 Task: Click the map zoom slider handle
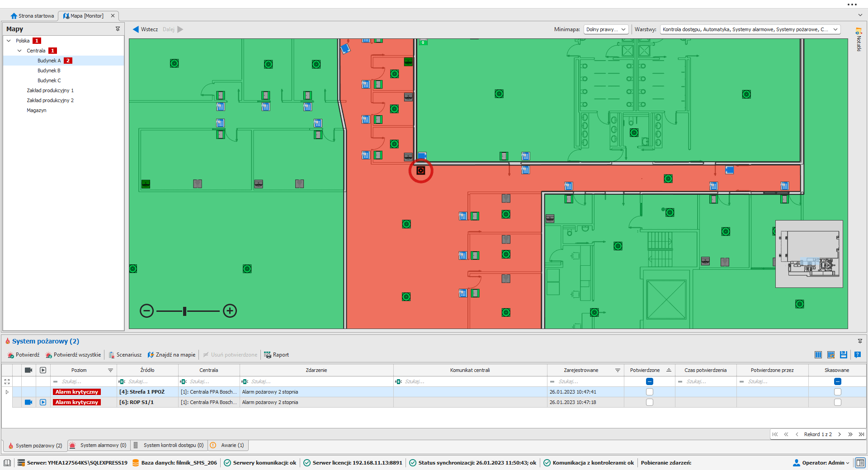[184, 311]
